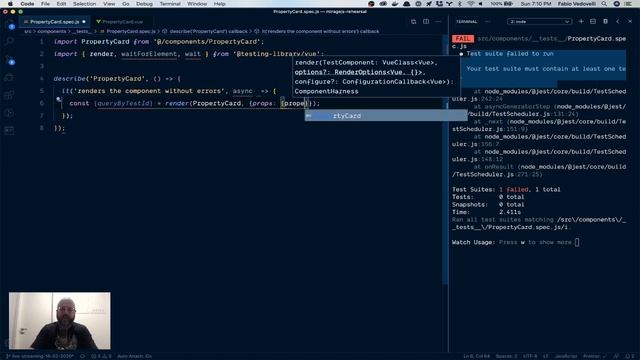The image size is (640, 360).
Task: Open the Terminal menu
Action: pos(170,4)
